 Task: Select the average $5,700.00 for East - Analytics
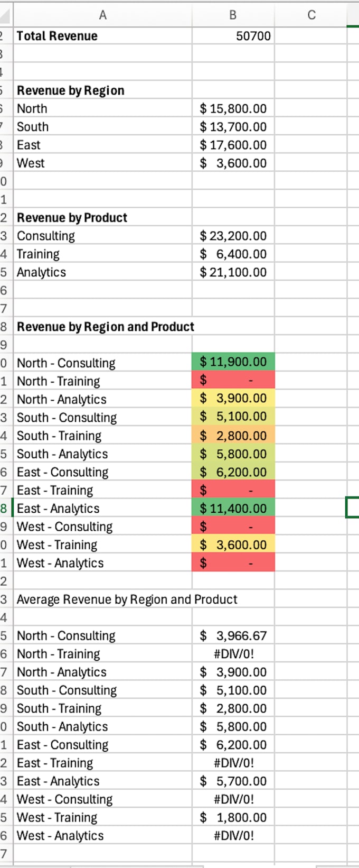(x=233, y=781)
